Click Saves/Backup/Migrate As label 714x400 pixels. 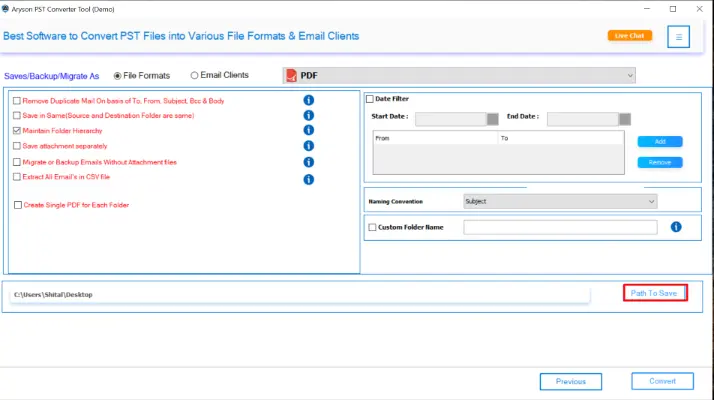pyautogui.click(x=51, y=76)
